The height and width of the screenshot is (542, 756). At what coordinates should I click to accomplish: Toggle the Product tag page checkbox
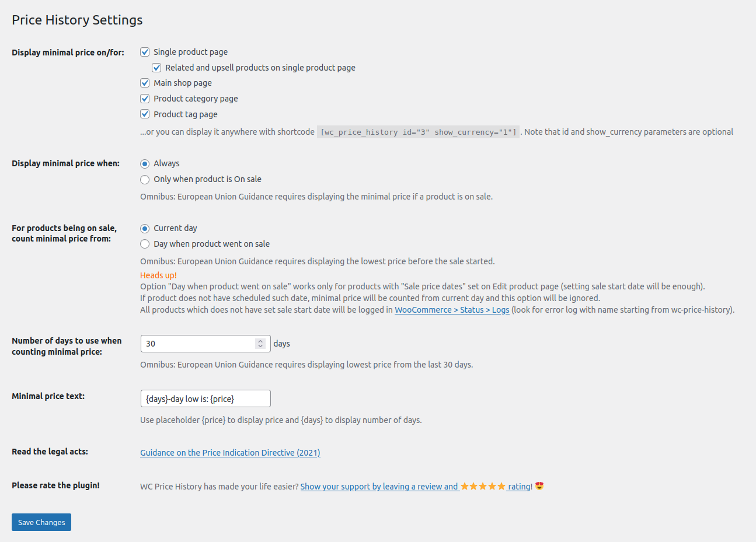coord(145,114)
